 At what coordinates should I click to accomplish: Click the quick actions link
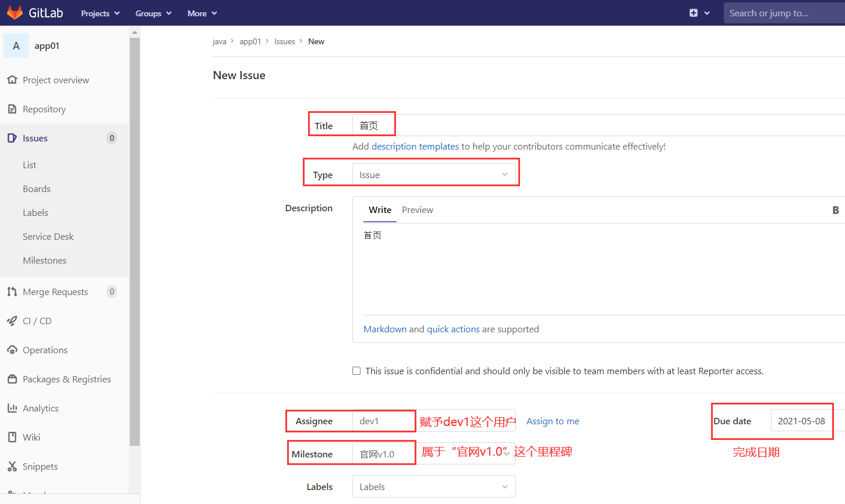click(x=453, y=329)
